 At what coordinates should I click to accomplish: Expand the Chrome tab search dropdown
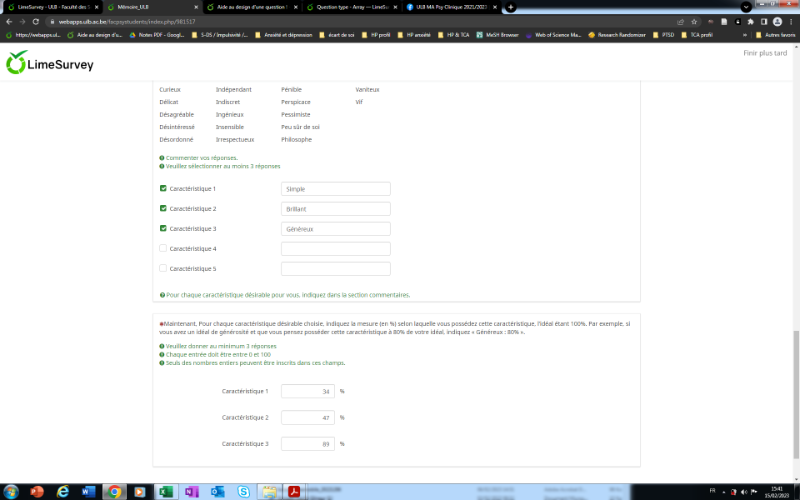(747, 7)
